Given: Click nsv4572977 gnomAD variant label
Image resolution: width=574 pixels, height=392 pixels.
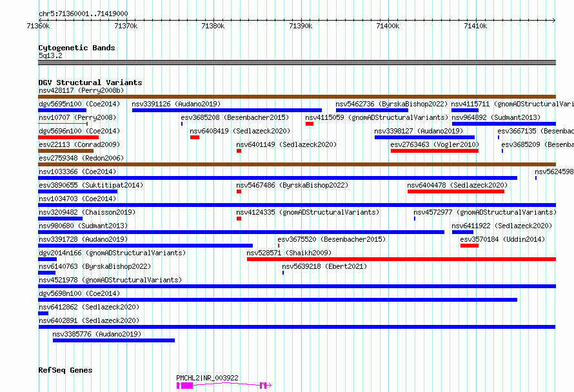Looking at the screenshot, I should coord(485,212).
